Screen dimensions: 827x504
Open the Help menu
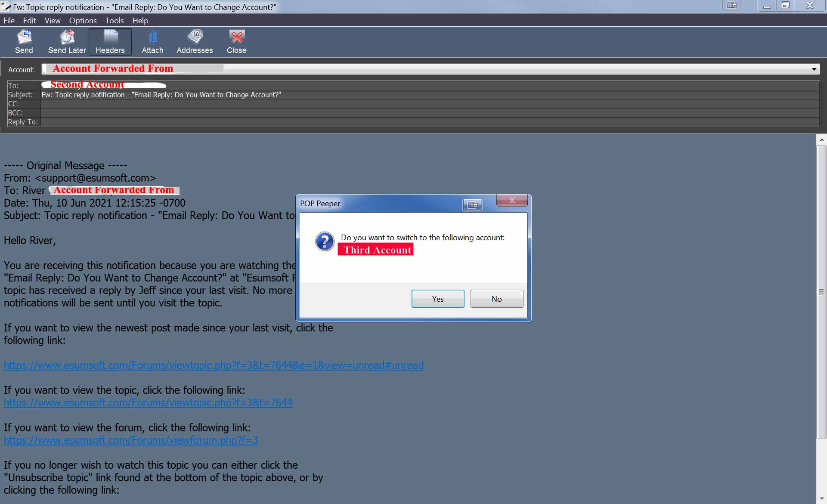(x=140, y=20)
